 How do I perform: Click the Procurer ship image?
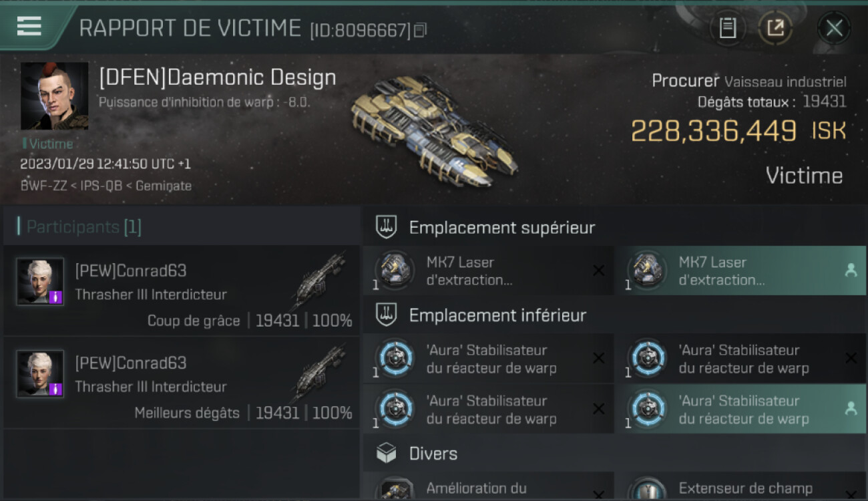coord(433,130)
